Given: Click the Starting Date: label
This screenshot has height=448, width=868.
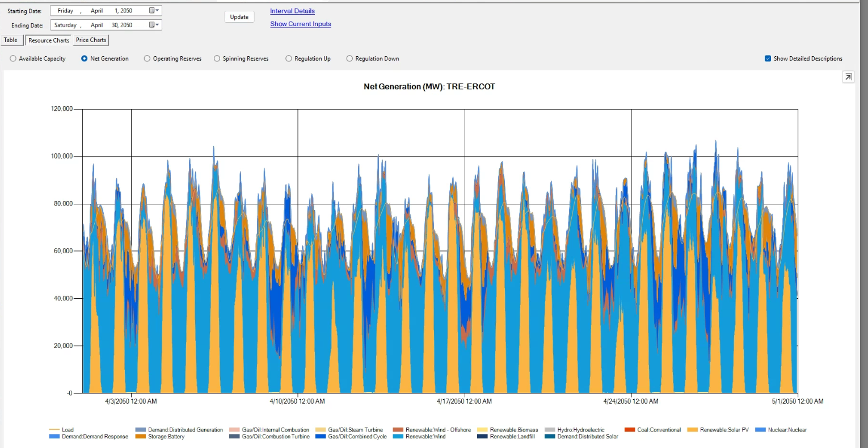Looking at the screenshot, I should pos(24,11).
